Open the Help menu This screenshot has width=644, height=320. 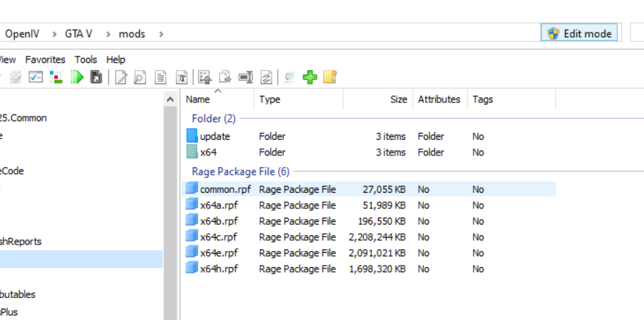tap(116, 60)
